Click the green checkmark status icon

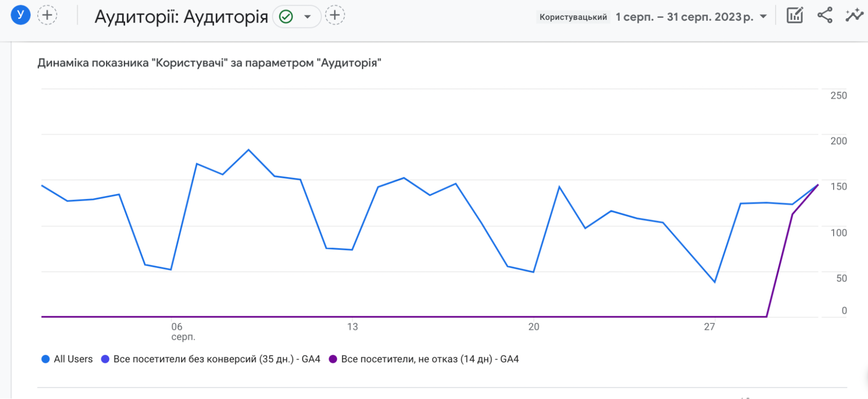tap(286, 17)
